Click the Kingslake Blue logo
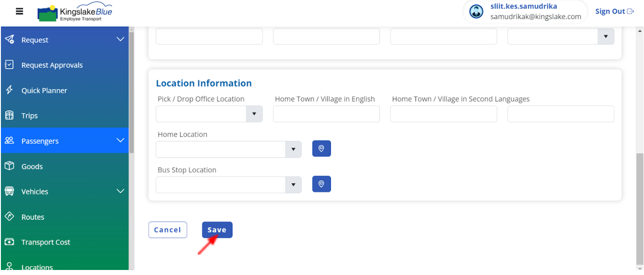 [75, 13]
